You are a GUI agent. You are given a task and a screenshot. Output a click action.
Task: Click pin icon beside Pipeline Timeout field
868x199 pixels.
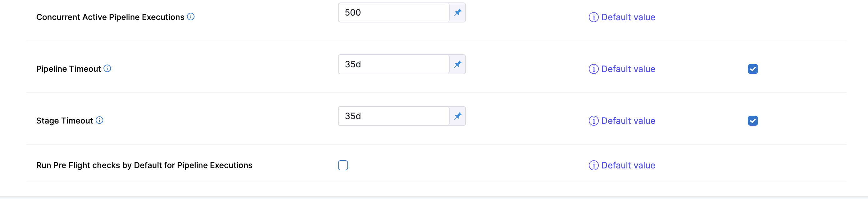click(457, 65)
